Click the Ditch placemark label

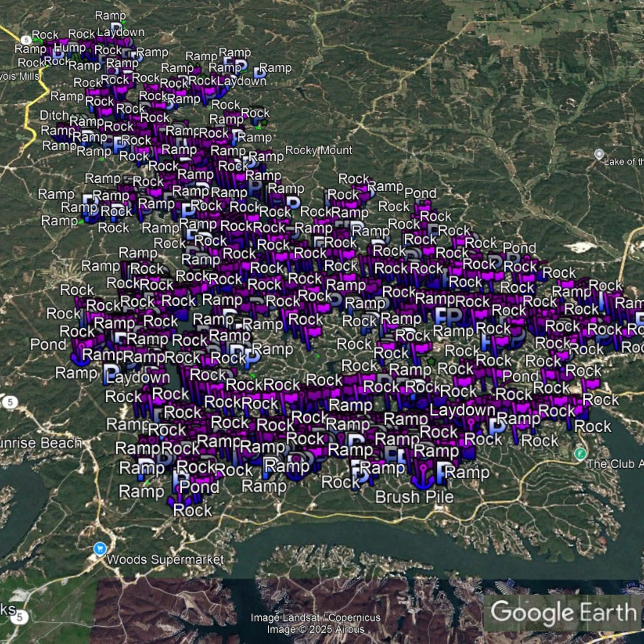[54, 115]
